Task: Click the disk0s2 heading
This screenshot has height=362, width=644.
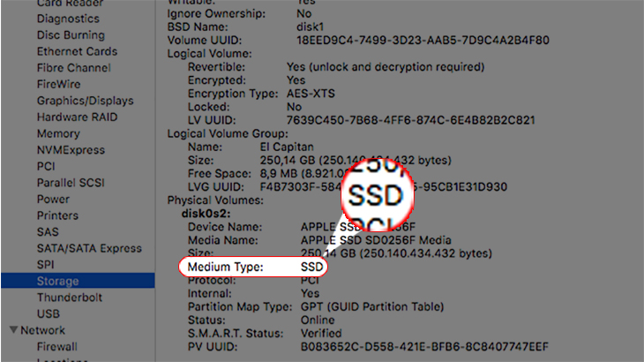Action: coord(206,214)
